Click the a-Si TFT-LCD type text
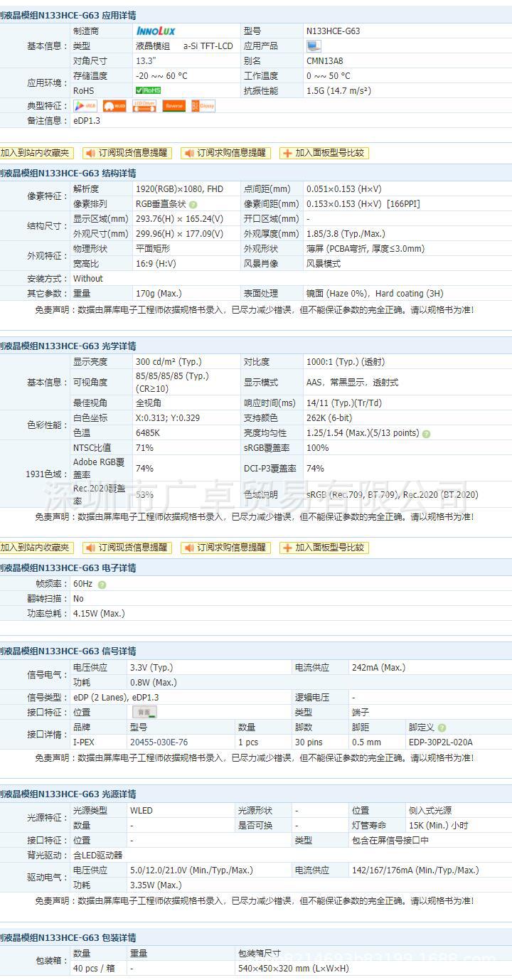The image size is (512, 980). 208,46
